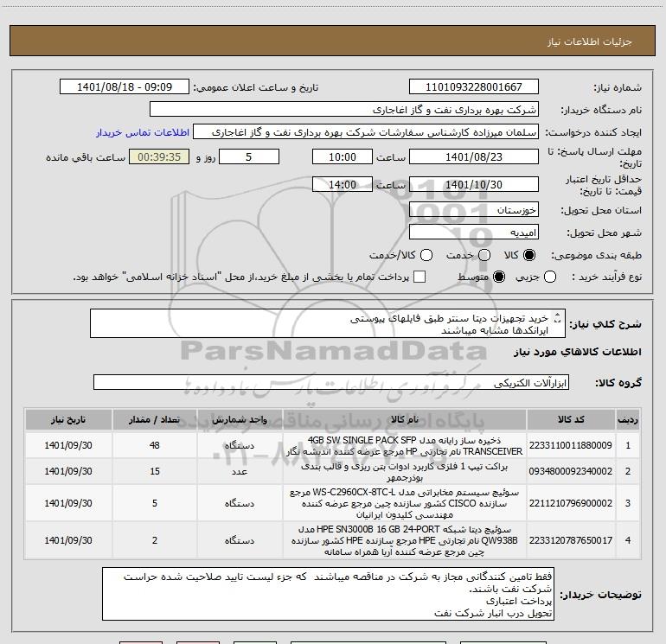
Task: Click the general description text area
Action: point(328,323)
